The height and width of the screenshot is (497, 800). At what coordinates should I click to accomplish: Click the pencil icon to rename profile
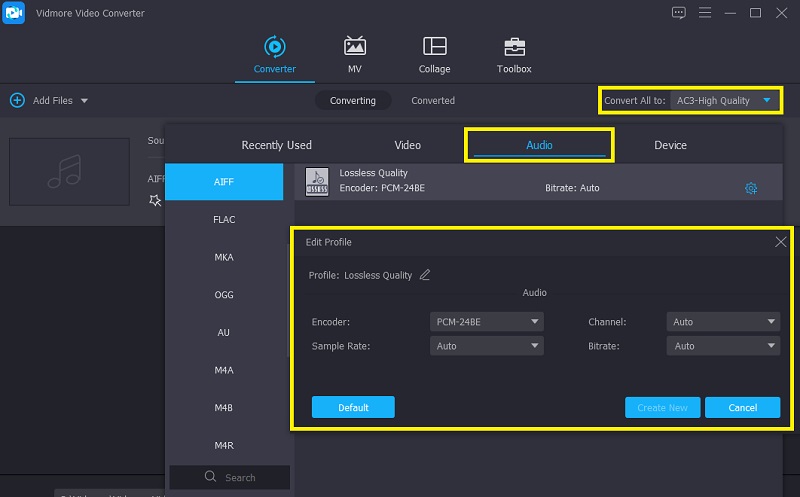click(x=425, y=275)
